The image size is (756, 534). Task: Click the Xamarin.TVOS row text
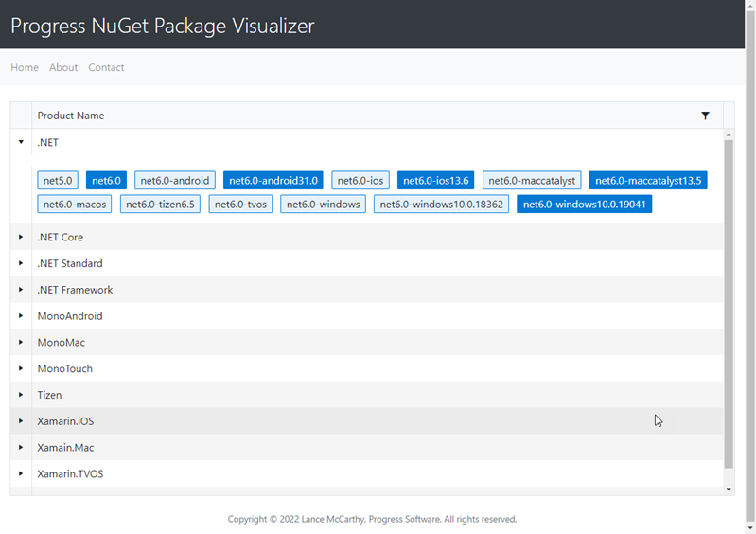click(70, 473)
